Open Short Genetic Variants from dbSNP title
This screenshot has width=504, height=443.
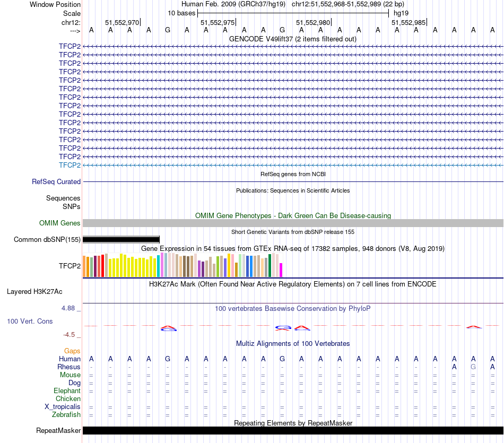tap(293, 232)
